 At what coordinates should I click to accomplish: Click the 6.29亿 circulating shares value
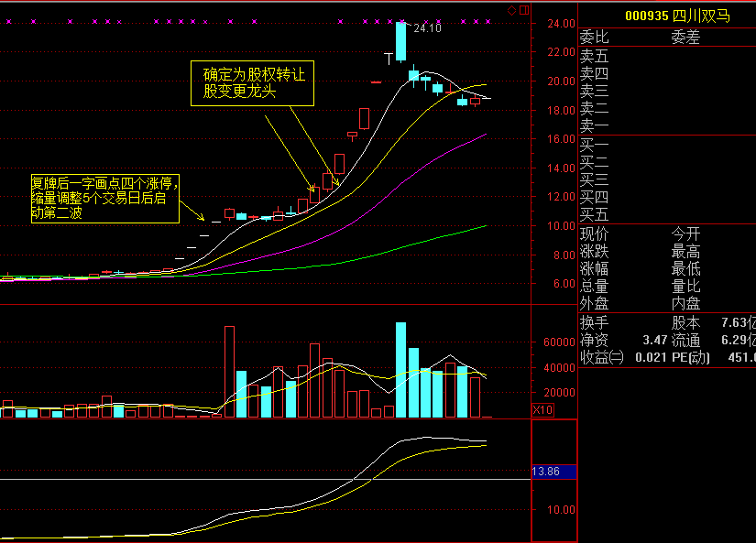pyautogui.click(x=739, y=340)
